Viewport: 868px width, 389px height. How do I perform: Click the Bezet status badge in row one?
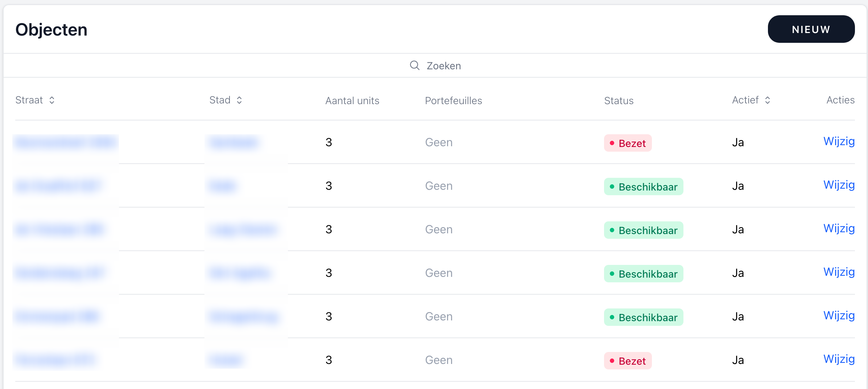[628, 143]
